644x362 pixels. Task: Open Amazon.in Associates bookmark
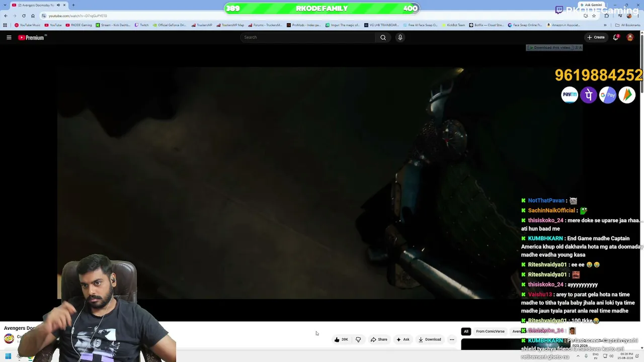(x=563, y=25)
